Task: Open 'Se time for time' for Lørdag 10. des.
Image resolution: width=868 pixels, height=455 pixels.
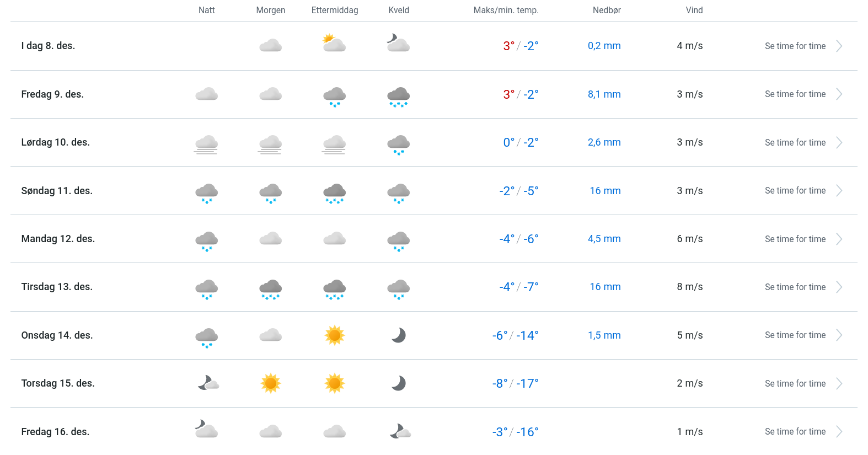Action: click(795, 143)
